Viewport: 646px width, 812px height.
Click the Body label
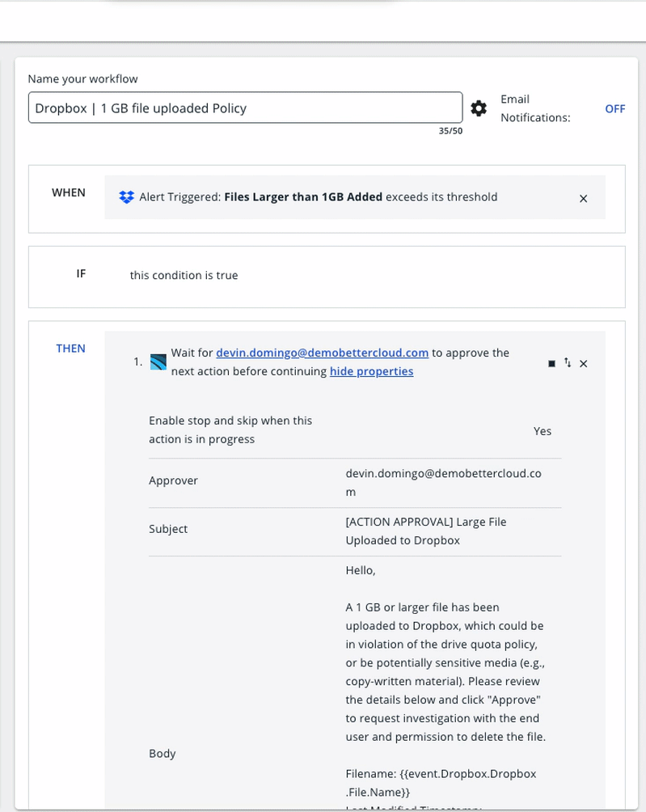pyautogui.click(x=162, y=754)
